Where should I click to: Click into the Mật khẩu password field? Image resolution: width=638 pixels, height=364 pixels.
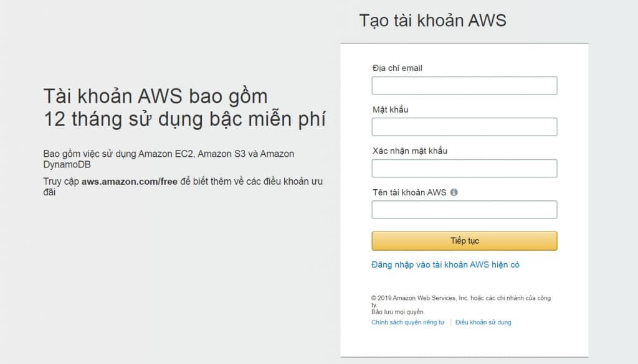click(464, 127)
